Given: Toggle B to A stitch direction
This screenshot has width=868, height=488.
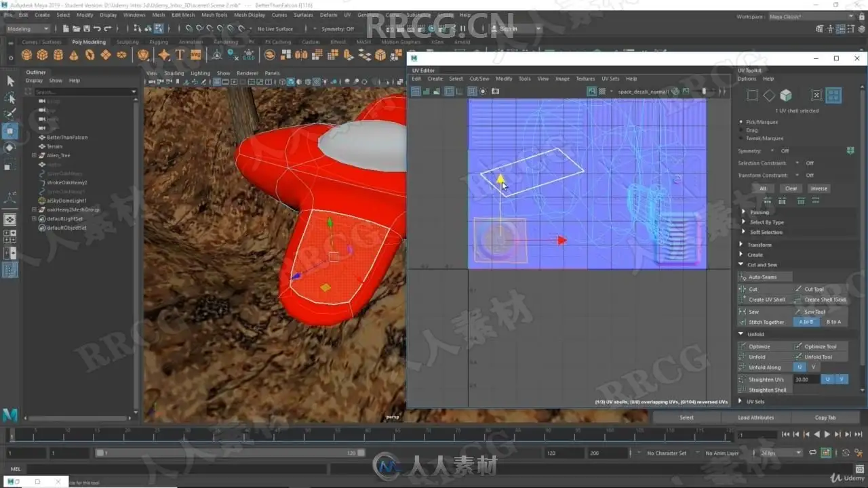Looking at the screenshot, I should [x=833, y=322].
